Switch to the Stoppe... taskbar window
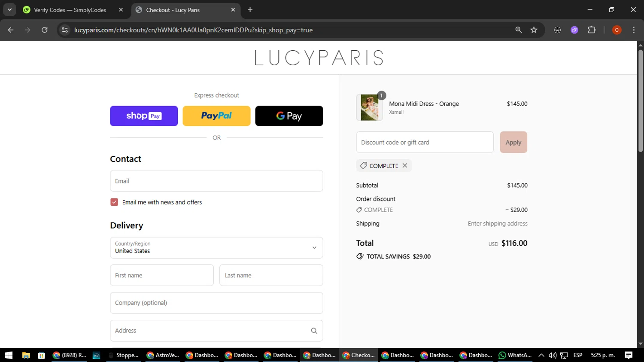The height and width of the screenshot is (362, 644). [x=124, y=355]
